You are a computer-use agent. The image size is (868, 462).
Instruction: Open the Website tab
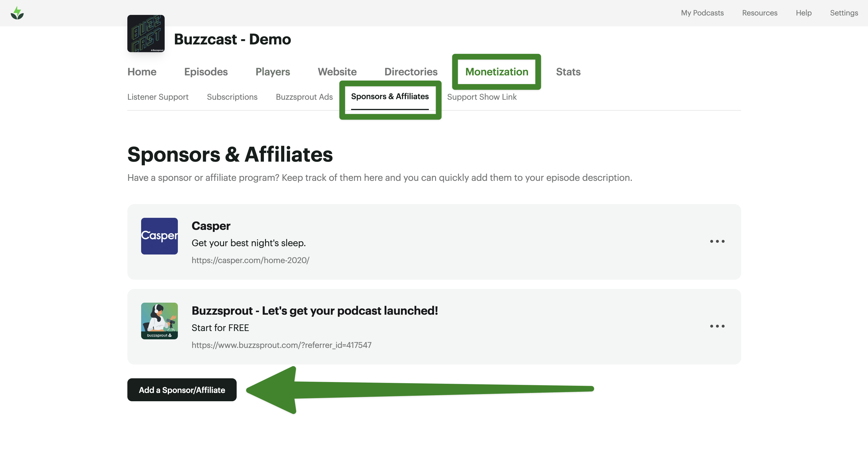(337, 72)
